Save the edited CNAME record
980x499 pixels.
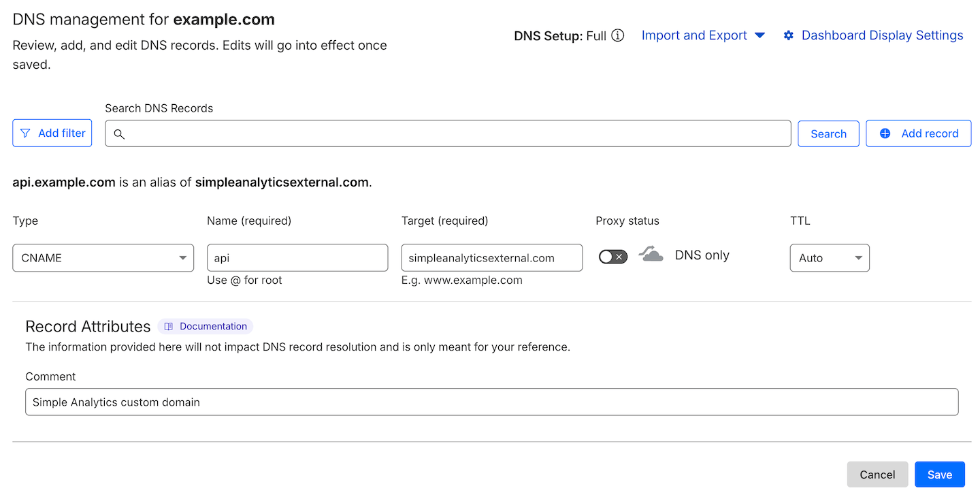[940, 474]
